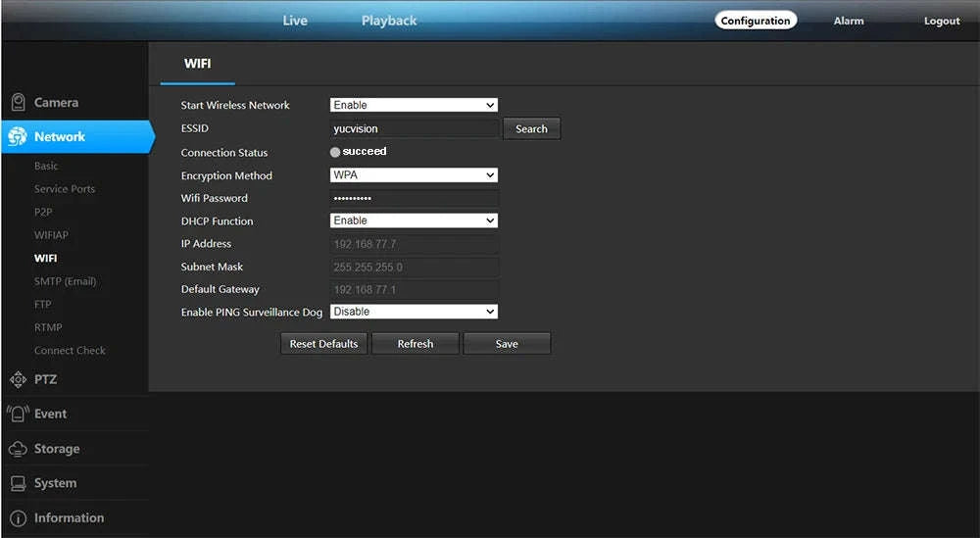Open the DHCP Function dropdown
The image size is (980, 538).
pos(414,220)
